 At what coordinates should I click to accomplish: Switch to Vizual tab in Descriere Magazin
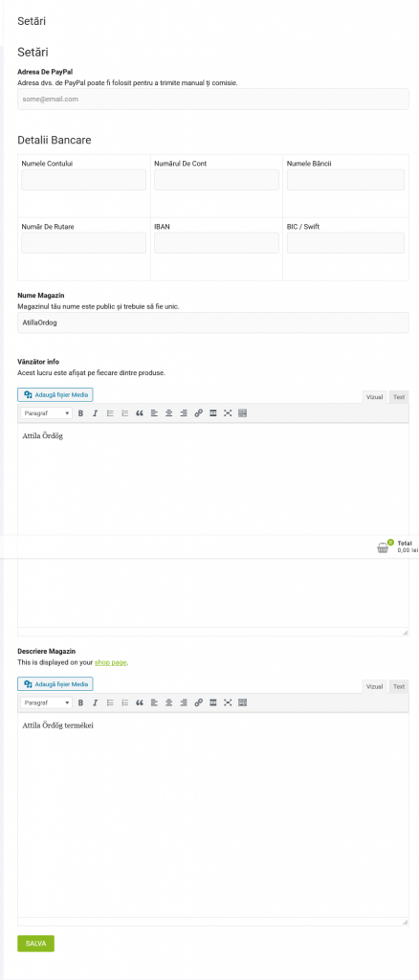(x=375, y=686)
